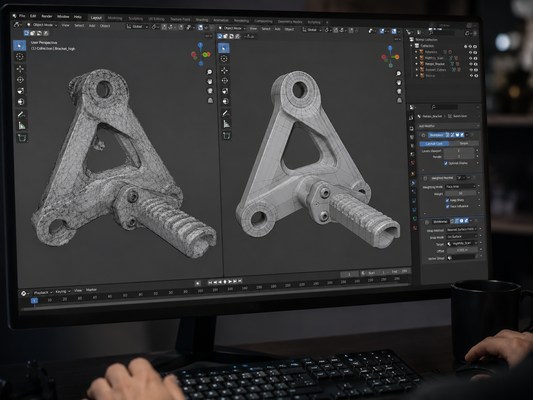The height and width of the screenshot is (400, 533).
Task: Open the Keying dropdown in timeline
Action: tap(63, 292)
